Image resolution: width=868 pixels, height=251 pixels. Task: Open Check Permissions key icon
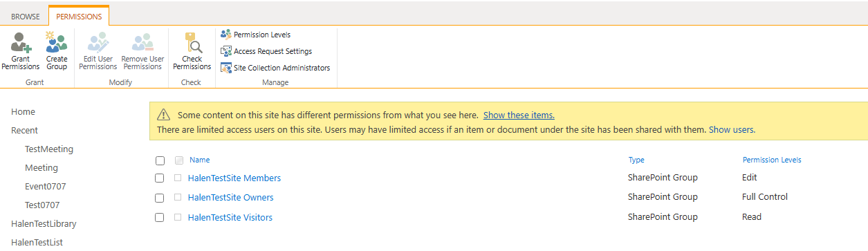[192, 43]
